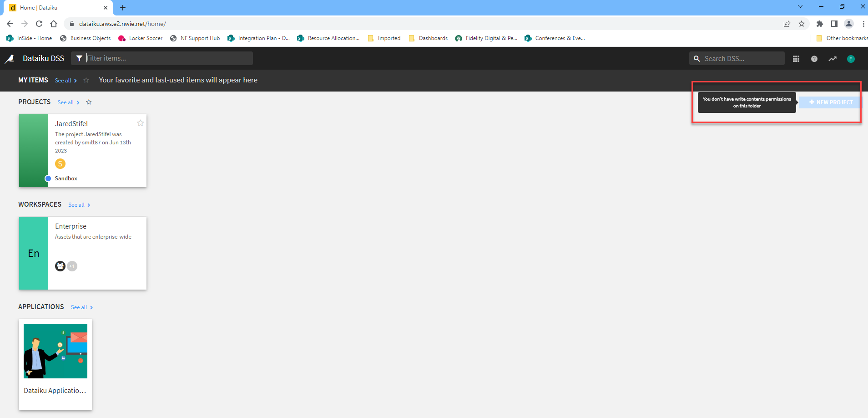This screenshot has width=868, height=418.
Task: Star the JaredStifel project card
Action: click(x=141, y=123)
